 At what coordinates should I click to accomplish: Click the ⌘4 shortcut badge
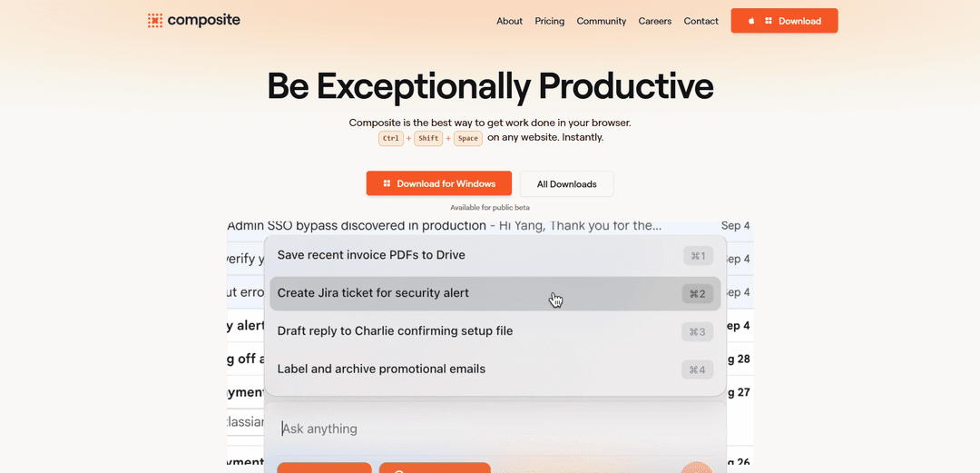pyautogui.click(x=697, y=370)
